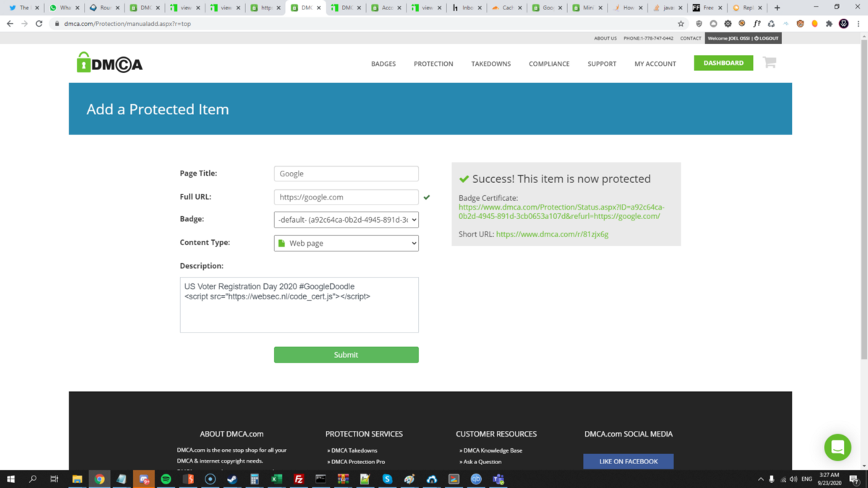Click the DMCA padlock logo
This screenshot has width=868, height=488.
pos(110,63)
